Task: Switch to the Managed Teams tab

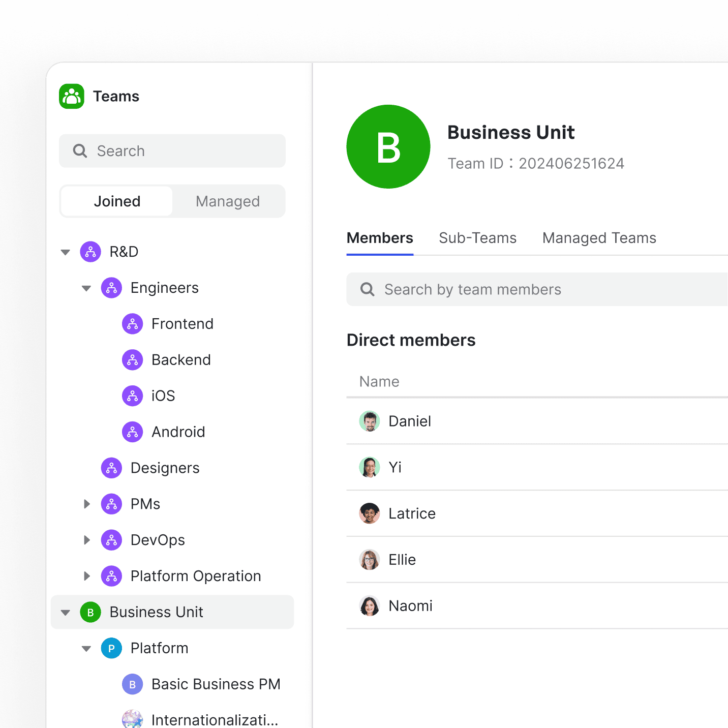Action: click(599, 238)
